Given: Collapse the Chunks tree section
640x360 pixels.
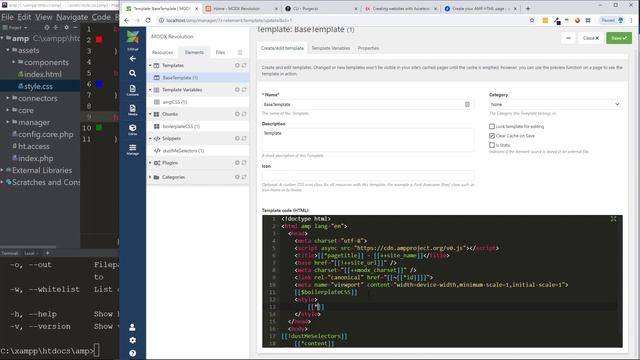Looking at the screenshot, I should tap(150, 114).
